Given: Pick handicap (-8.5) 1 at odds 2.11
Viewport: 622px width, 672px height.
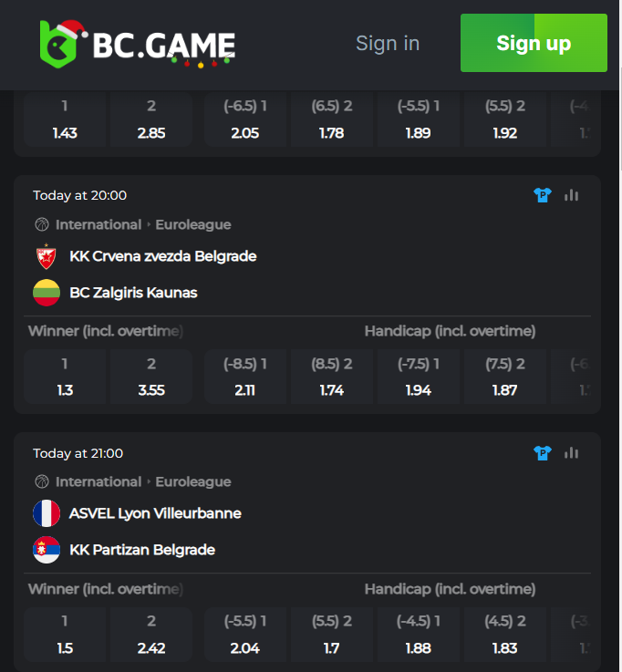Looking at the screenshot, I should [245, 377].
